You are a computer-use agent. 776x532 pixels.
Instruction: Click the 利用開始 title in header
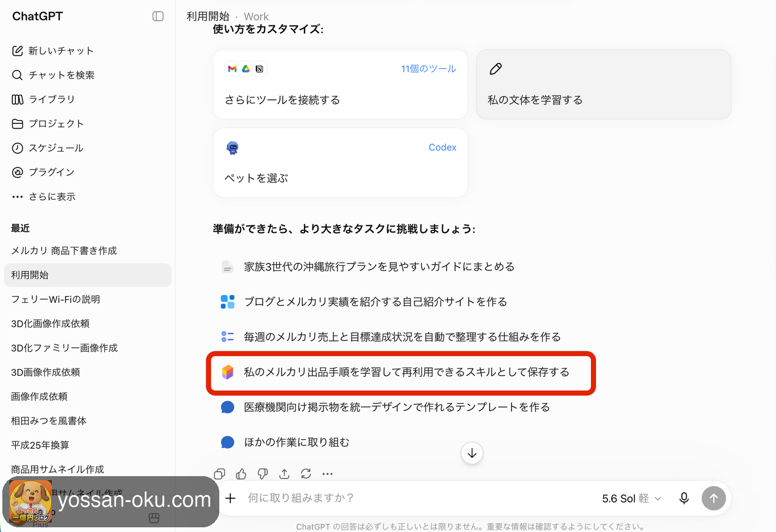208,16
